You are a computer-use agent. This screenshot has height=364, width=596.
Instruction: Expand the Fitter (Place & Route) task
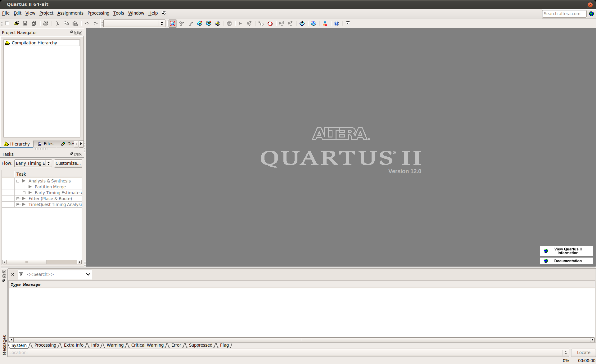(18, 199)
